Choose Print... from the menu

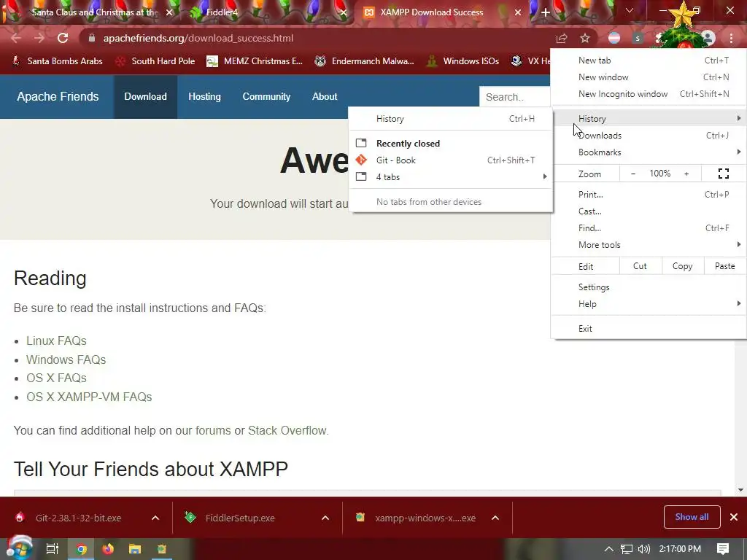point(649,194)
